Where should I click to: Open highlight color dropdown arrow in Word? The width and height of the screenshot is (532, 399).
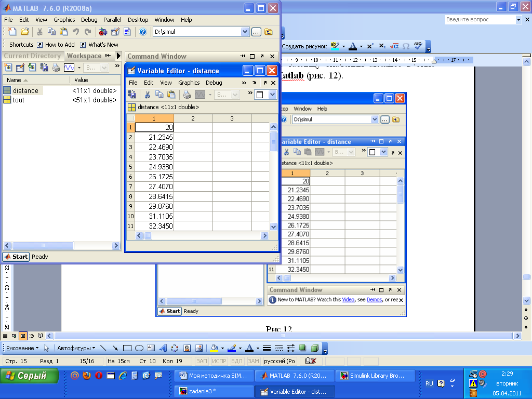pos(344,46)
